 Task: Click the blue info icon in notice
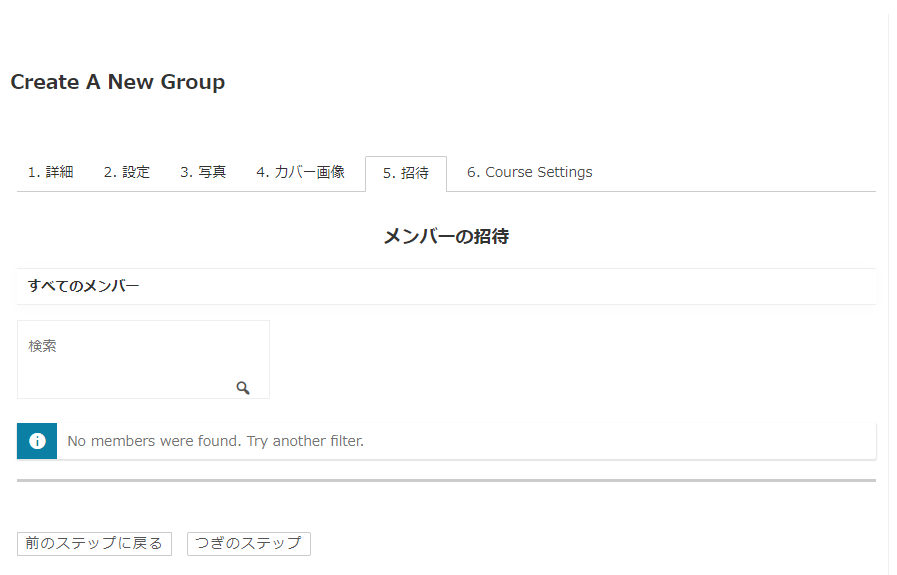coord(37,441)
